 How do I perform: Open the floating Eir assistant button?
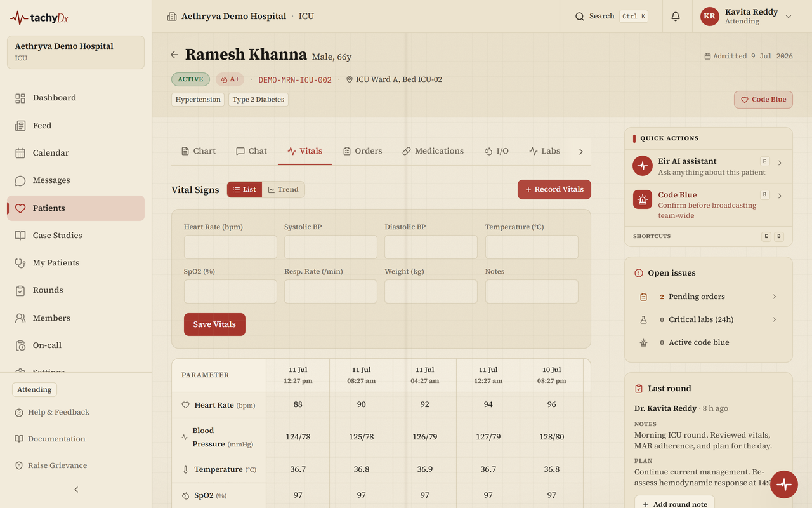(785, 485)
